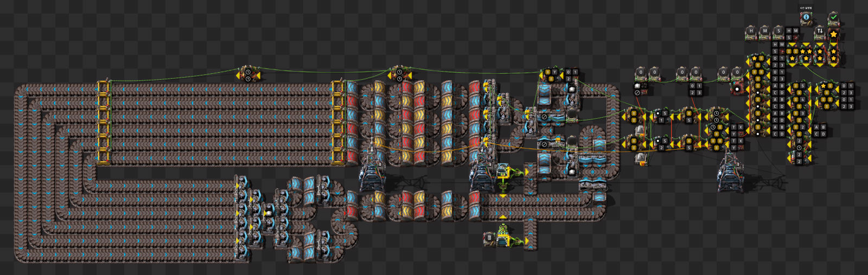This screenshot has width=868, height=275.
Task: Click the upper-right 0 1 2 3 display panel
Action: click(847, 89)
